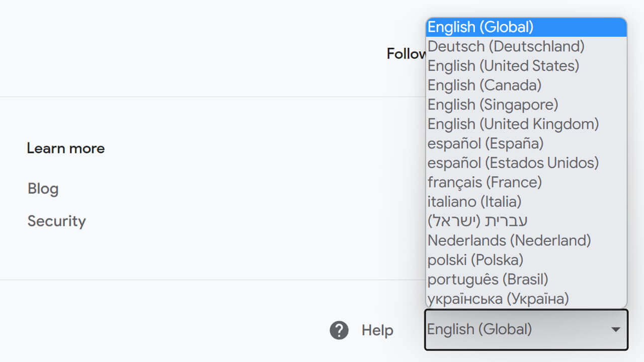644x362 pixels.
Task: Go to the Security link
Action: pos(56,221)
